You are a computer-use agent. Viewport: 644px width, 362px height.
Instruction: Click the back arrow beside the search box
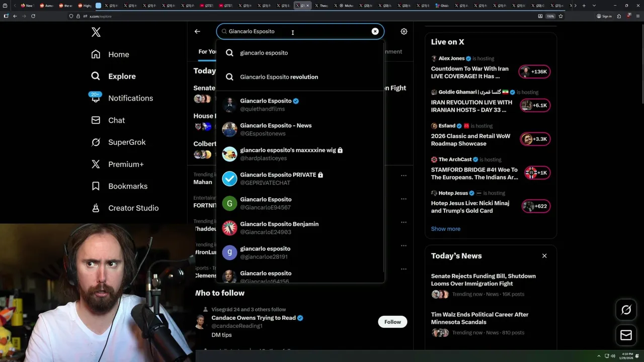point(197,31)
